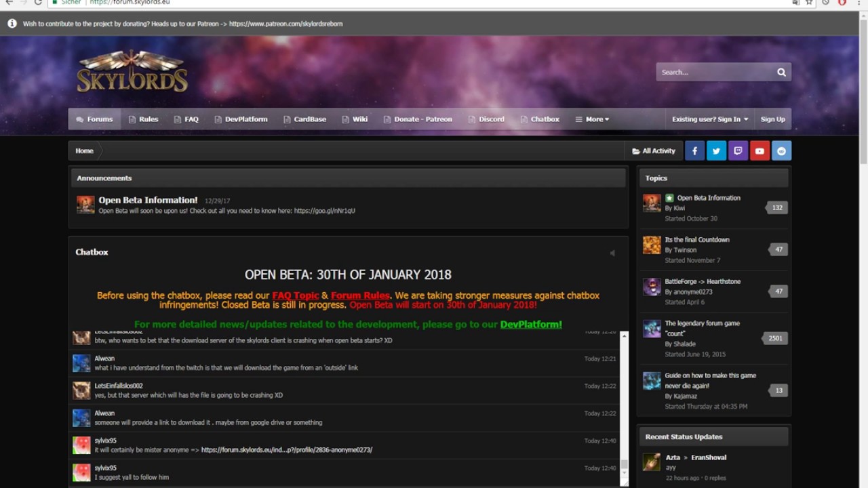
Task: Click the Facebook social icon
Action: click(694, 151)
